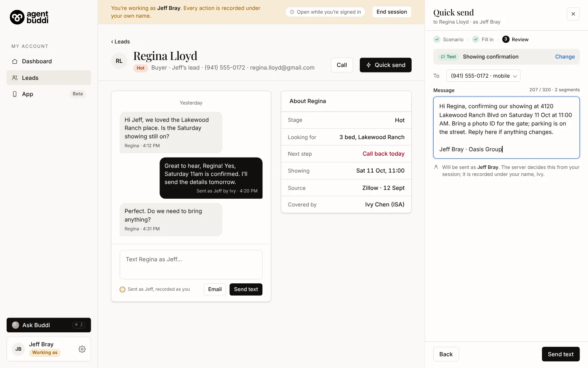Send text from Quick send panel

[x=560, y=354]
